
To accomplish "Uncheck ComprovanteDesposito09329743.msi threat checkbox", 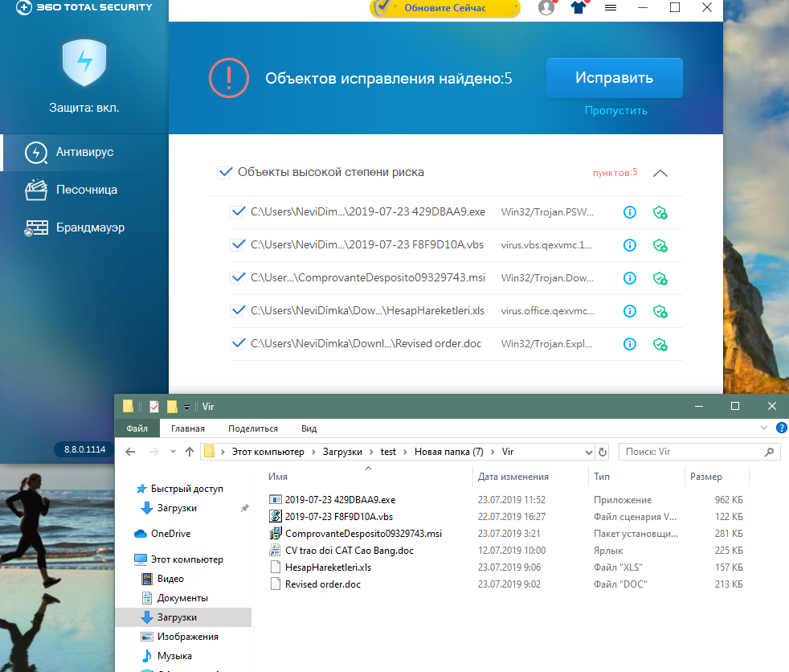I will 238,278.
